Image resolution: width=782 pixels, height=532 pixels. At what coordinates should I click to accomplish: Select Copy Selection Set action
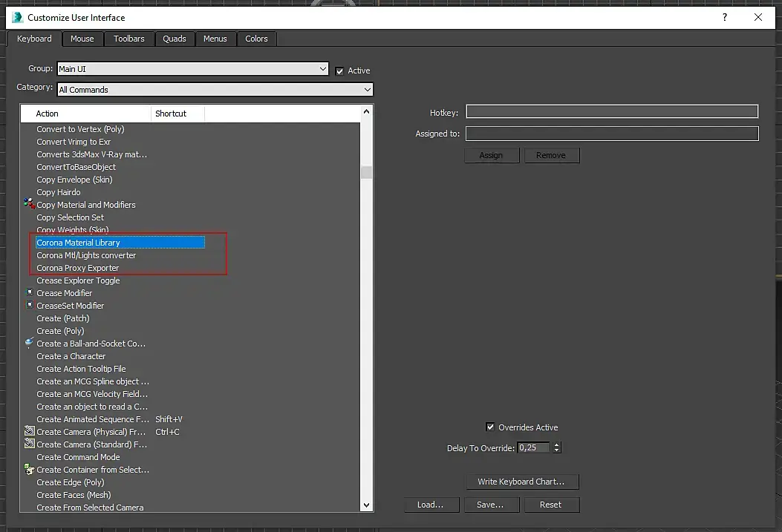coord(71,217)
